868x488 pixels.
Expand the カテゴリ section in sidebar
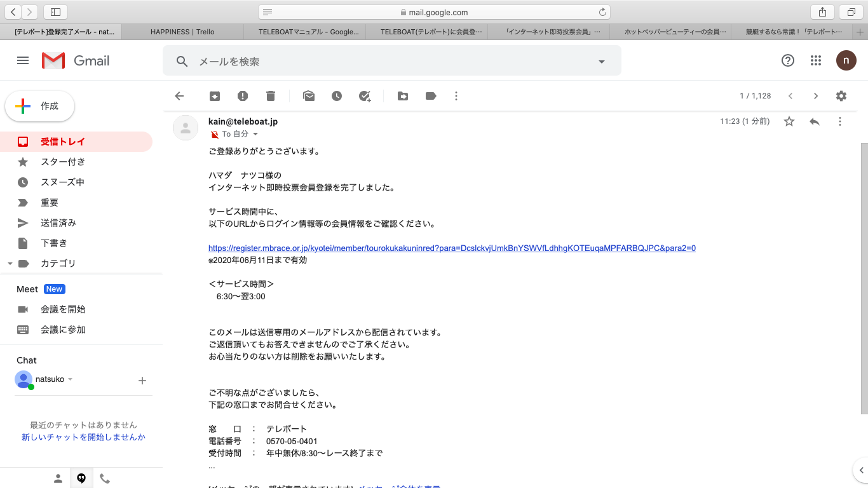point(10,264)
